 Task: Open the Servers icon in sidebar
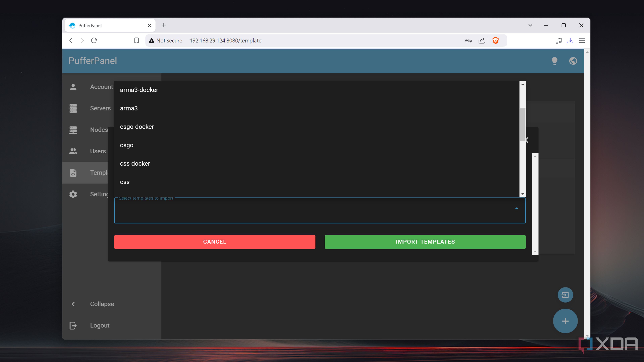click(x=73, y=108)
